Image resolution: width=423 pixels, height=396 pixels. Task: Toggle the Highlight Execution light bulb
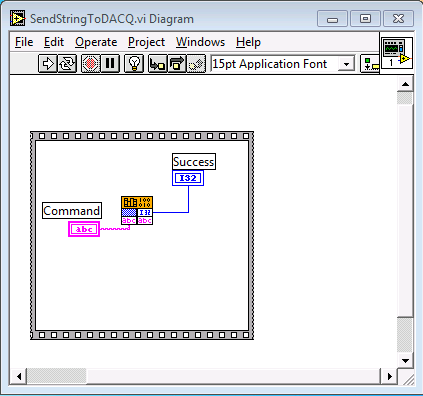[x=134, y=63]
